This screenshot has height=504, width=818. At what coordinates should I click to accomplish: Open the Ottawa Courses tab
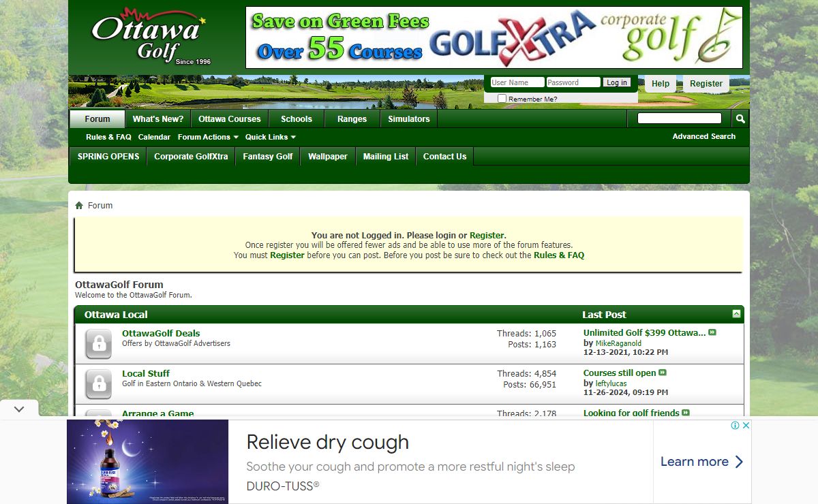(230, 119)
